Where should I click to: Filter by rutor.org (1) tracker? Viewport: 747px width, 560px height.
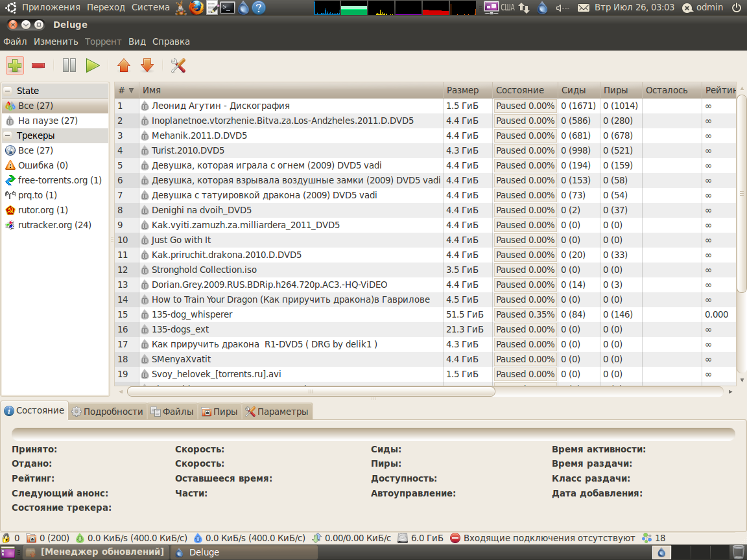[55, 210]
